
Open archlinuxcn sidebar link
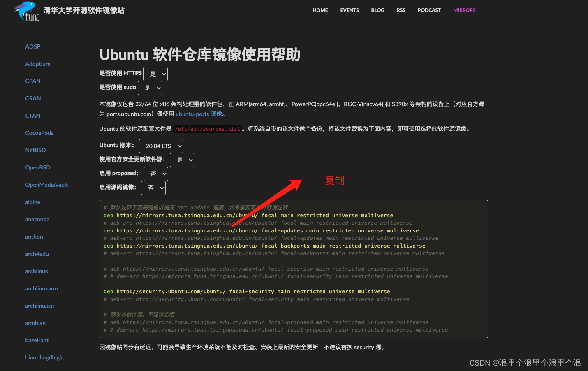point(39,306)
